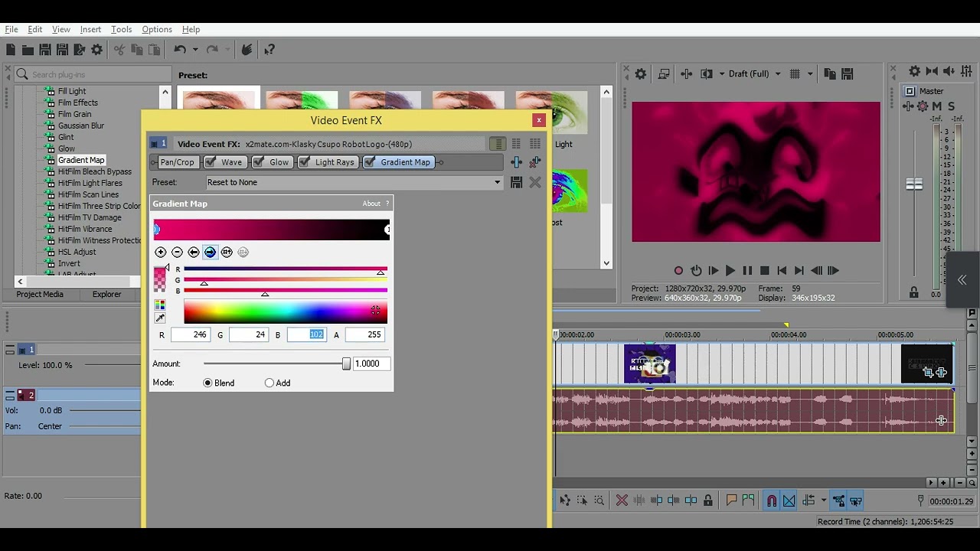Stop playback in Video Preview
This screenshot has width=980, height=551.
point(764,270)
